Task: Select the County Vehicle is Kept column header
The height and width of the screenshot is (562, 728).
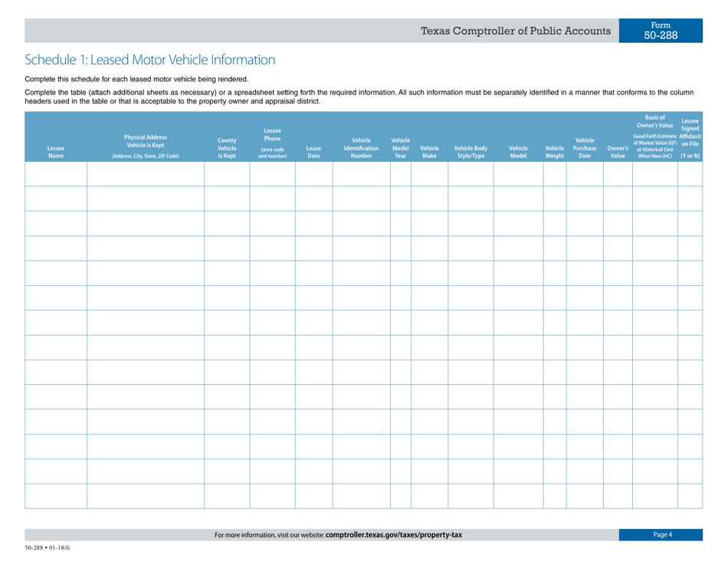Action: pyautogui.click(x=227, y=148)
